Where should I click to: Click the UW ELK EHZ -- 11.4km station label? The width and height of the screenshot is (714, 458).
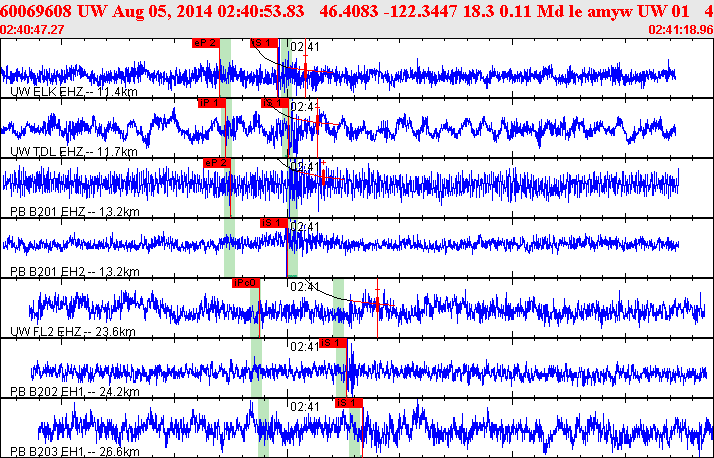coord(74,92)
